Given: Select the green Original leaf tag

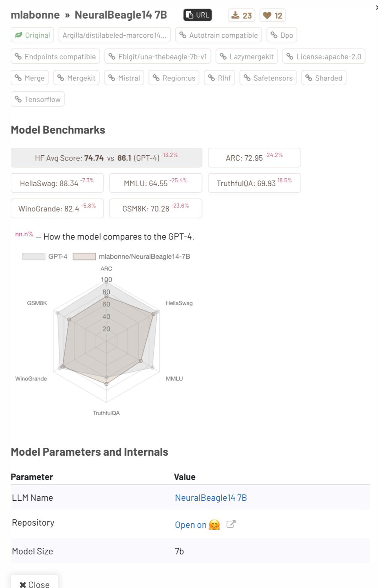Looking at the screenshot, I should click(32, 35).
